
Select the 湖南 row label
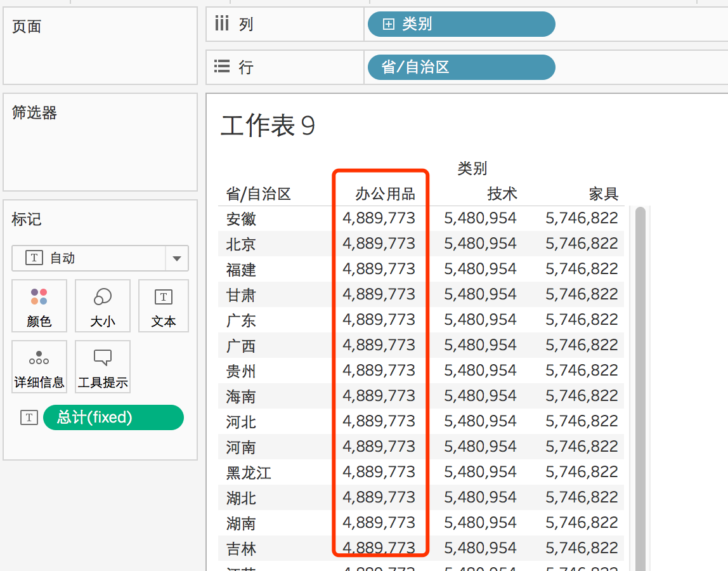tap(241, 523)
